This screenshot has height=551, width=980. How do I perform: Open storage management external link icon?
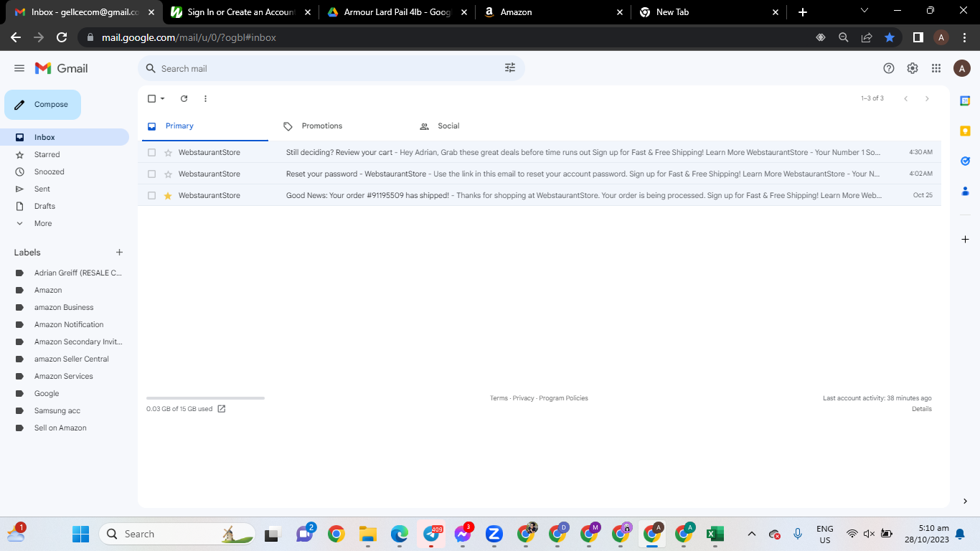pyautogui.click(x=222, y=409)
